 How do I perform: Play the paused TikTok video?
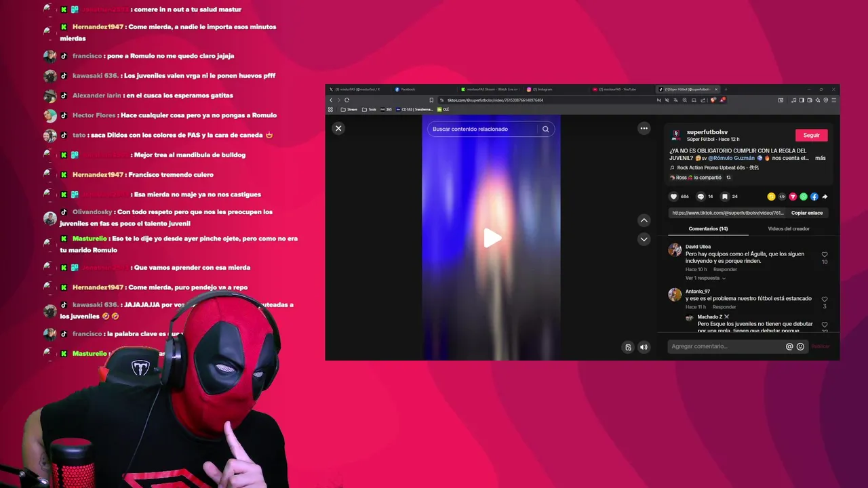point(492,238)
